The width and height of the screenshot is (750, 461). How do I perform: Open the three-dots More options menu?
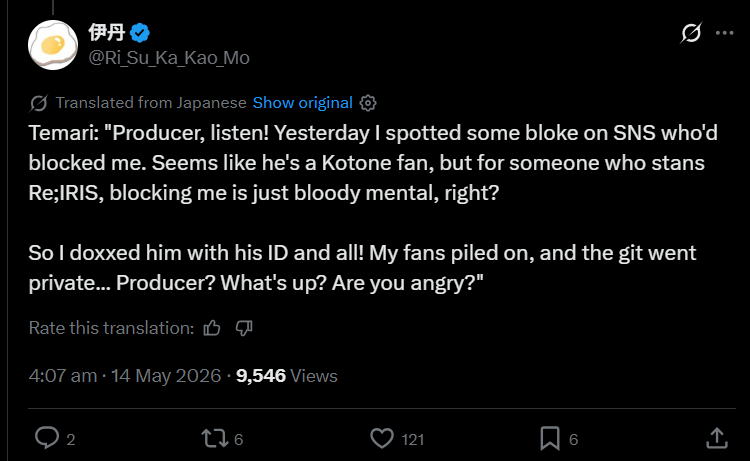point(725,33)
